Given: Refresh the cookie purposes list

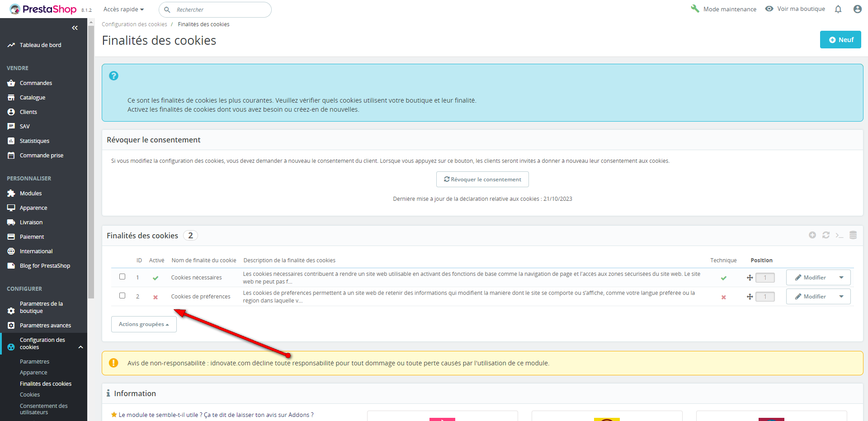Looking at the screenshot, I should (826, 235).
